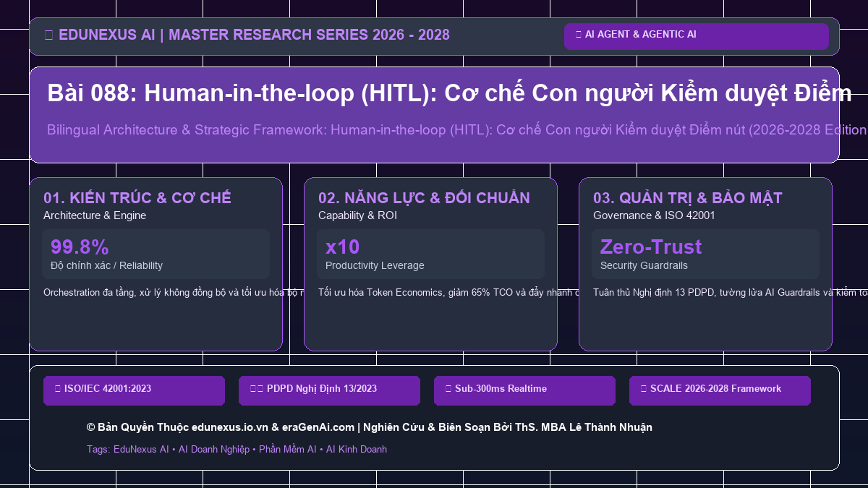
Task: Select the ISO/IEC 42001:2023 badge
Action: point(134,390)
